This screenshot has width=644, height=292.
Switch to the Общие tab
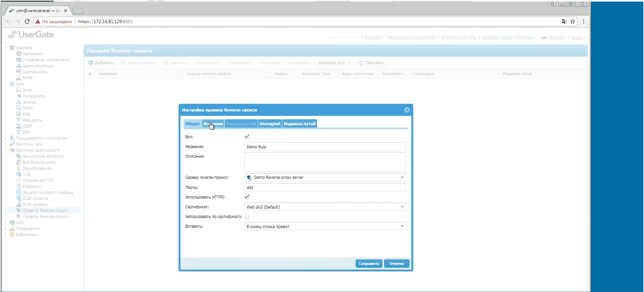(192, 124)
